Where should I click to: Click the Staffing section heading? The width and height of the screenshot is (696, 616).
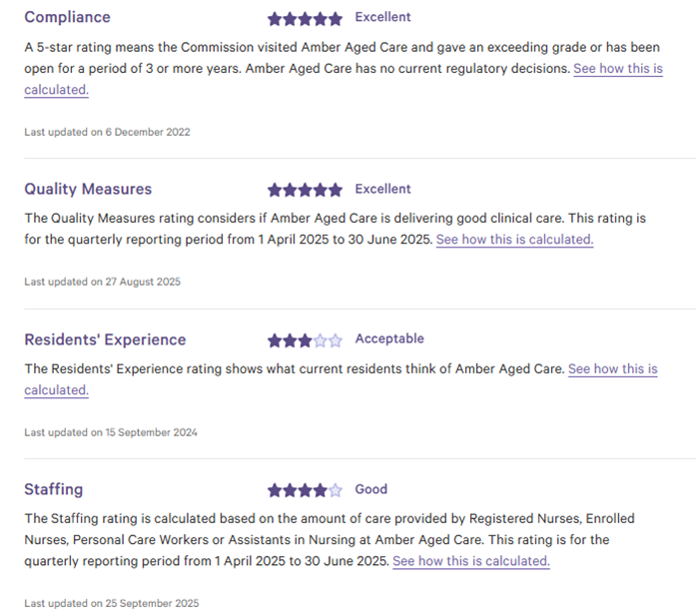click(54, 489)
